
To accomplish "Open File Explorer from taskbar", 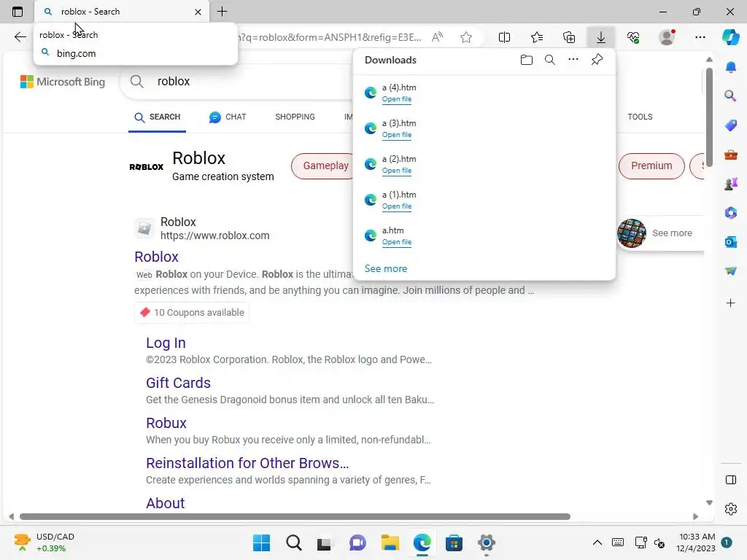I will (390, 542).
